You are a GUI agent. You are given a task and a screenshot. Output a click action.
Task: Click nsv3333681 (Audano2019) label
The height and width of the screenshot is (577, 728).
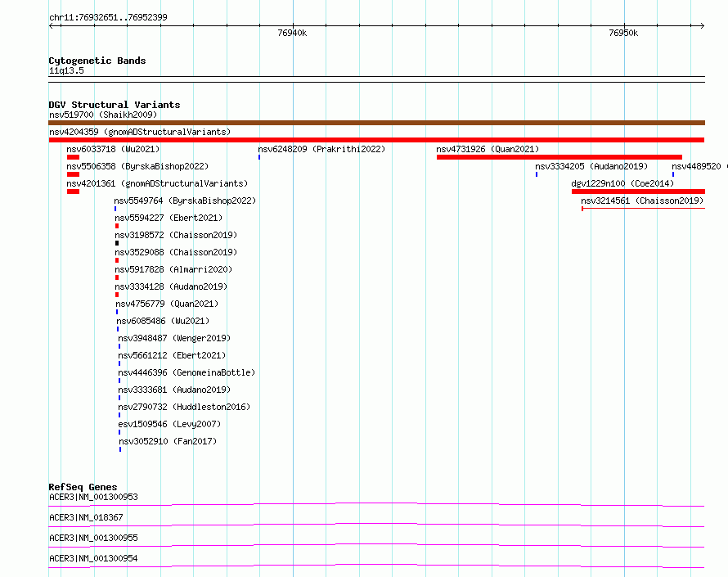click(x=174, y=390)
